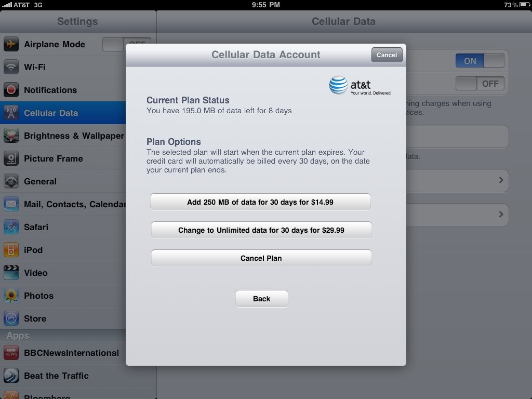Tap the Notifications red dot icon
Viewport: 532px width, 399px height.
pyautogui.click(x=11, y=90)
